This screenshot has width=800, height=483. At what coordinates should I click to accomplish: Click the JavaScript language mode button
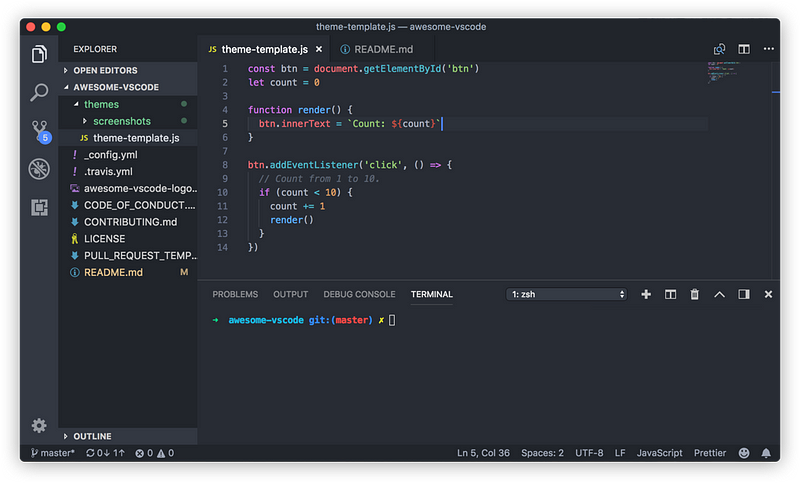(x=659, y=453)
